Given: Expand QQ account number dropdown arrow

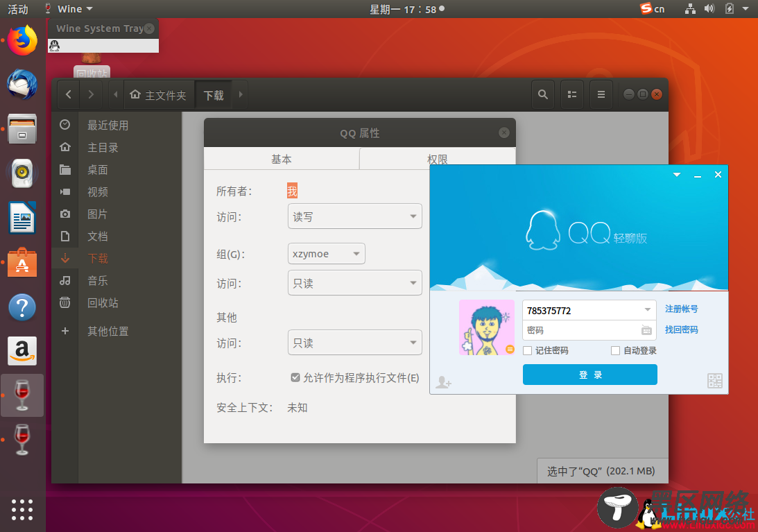Looking at the screenshot, I should [x=647, y=310].
